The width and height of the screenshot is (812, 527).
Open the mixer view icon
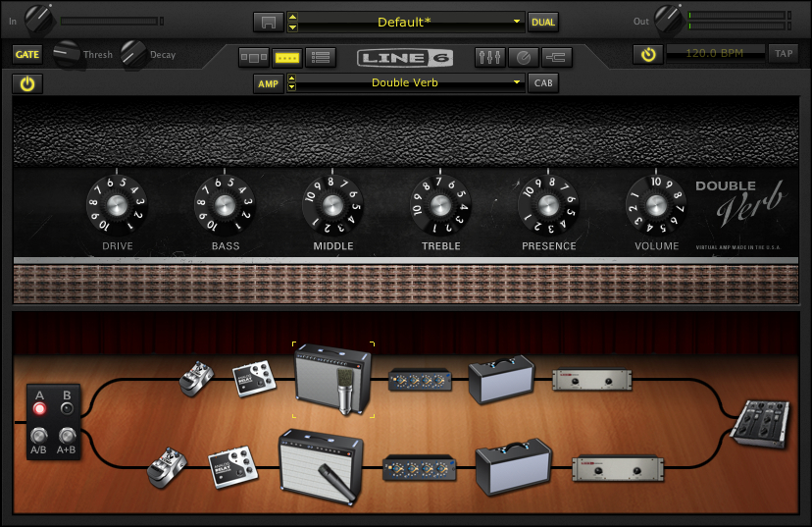click(489, 57)
